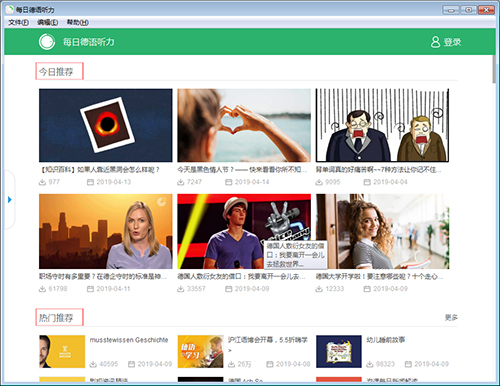The width and height of the screenshot is (500, 386).
Task: Open the black hole video thumbnail
Action: point(106,125)
